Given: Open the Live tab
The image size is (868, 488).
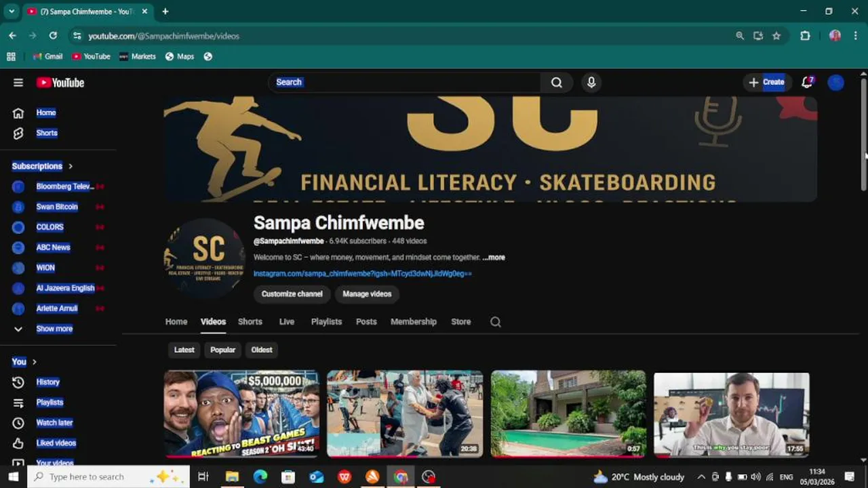Looking at the screenshot, I should coord(287,322).
